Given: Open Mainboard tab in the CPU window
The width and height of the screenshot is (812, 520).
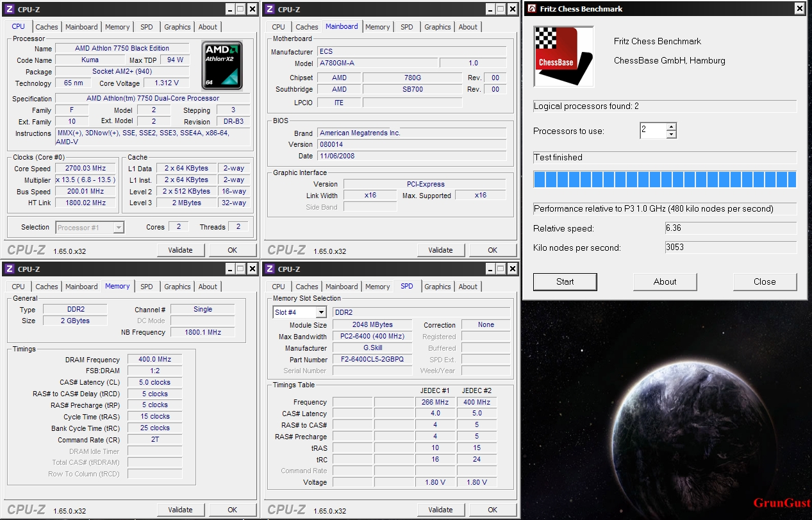Looking at the screenshot, I should click(81, 27).
